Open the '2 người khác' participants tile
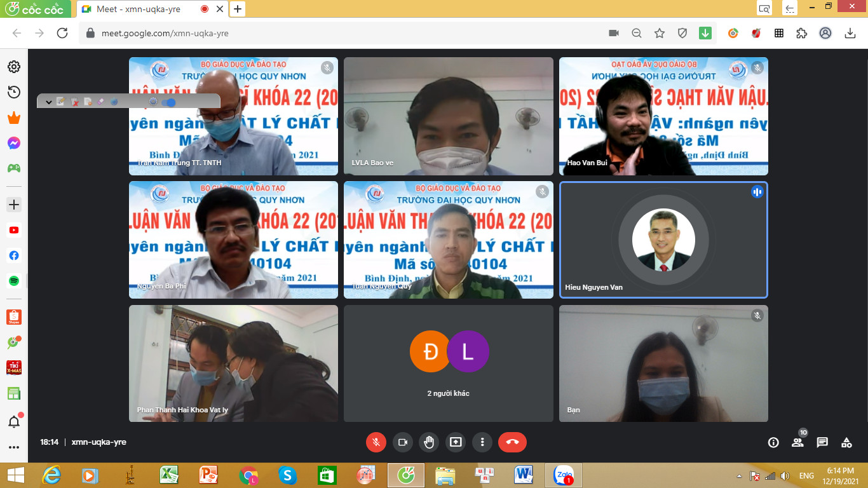The image size is (868, 488). coord(449,363)
